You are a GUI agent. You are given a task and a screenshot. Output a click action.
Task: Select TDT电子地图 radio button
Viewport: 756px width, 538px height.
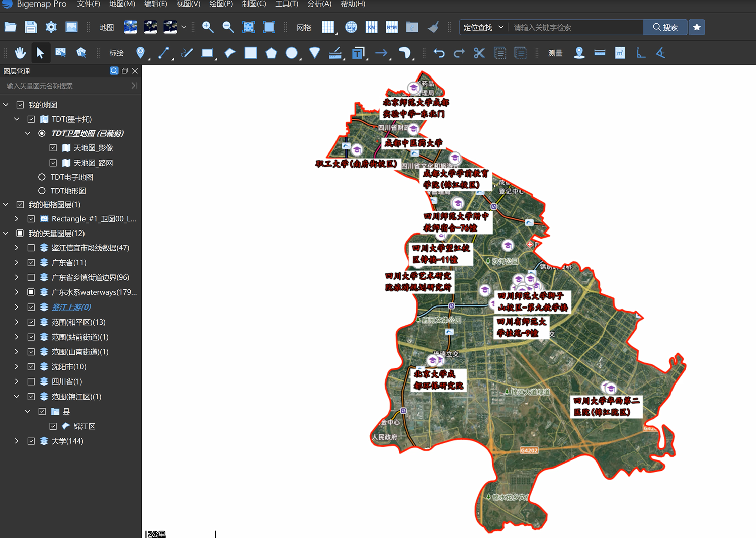[42, 177]
